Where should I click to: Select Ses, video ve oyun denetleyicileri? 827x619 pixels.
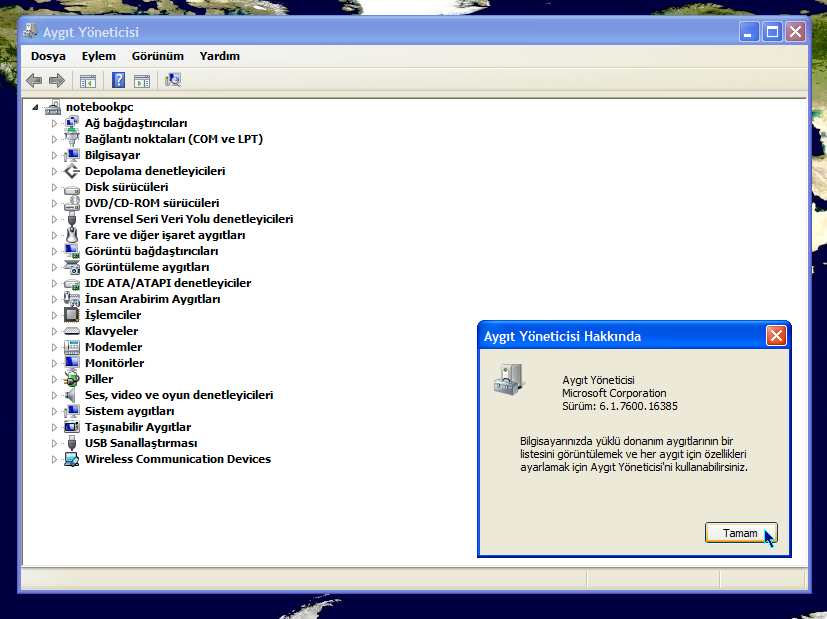tap(179, 395)
